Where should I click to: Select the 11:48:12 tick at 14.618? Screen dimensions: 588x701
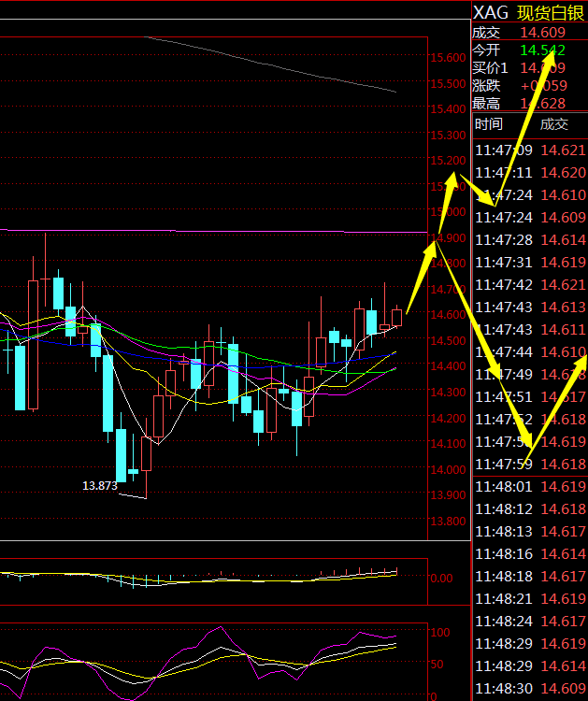[530, 509]
